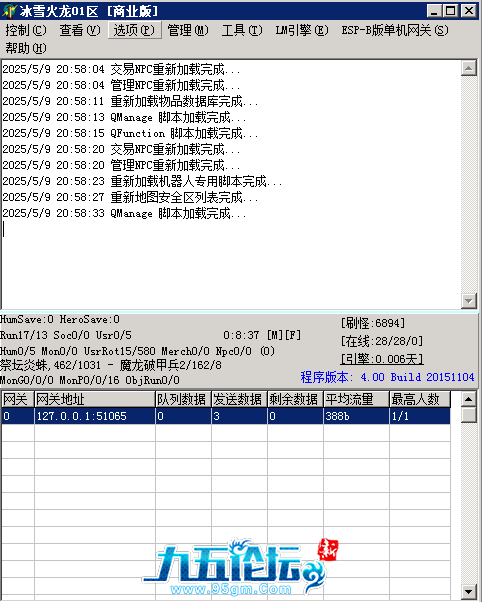The image size is (482, 602).
Task: Select the 388b average traffic cell
Action: tap(356, 416)
